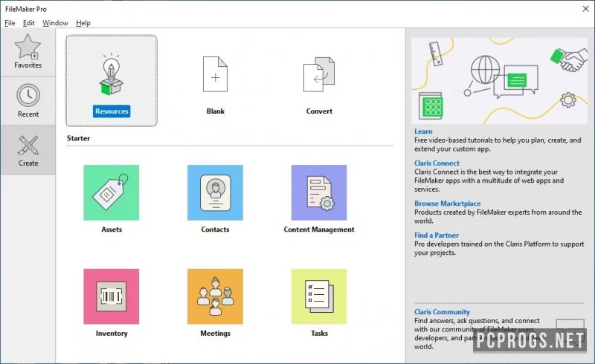Click the Assets label text
The image size is (595, 364).
(x=112, y=230)
